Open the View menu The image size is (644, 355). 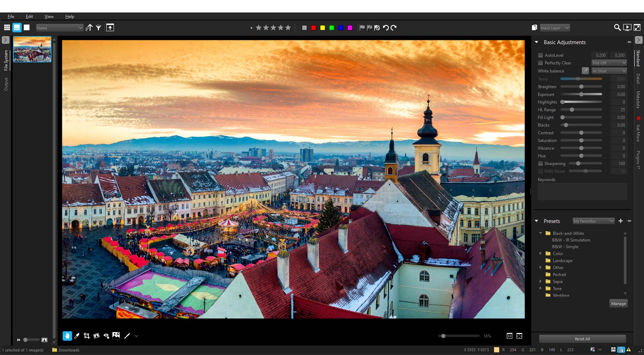[49, 16]
